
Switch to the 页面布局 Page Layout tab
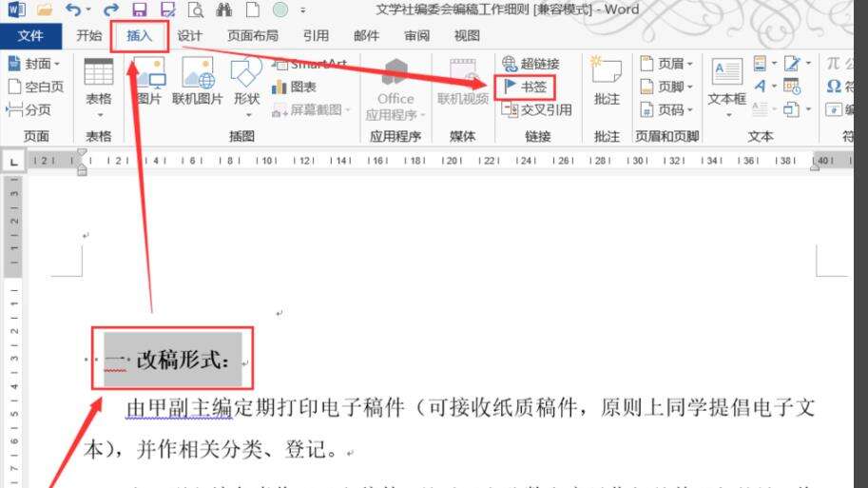pyautogui.click(x=253, y=36)
